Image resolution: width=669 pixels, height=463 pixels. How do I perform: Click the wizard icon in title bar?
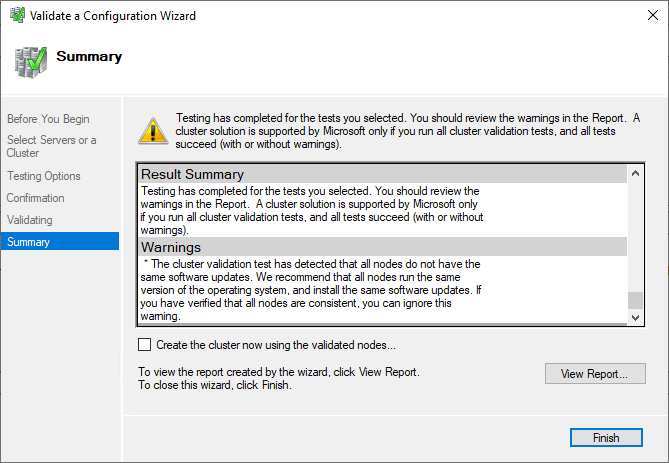(16, 16)
